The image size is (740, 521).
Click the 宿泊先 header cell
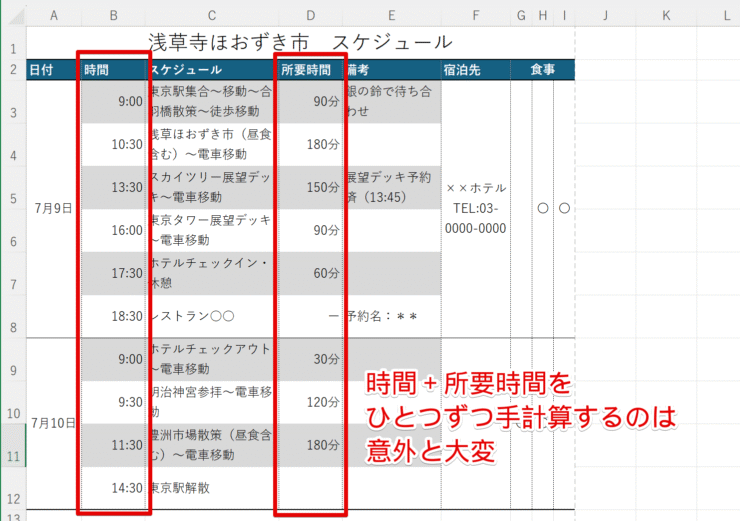(475, 70)
